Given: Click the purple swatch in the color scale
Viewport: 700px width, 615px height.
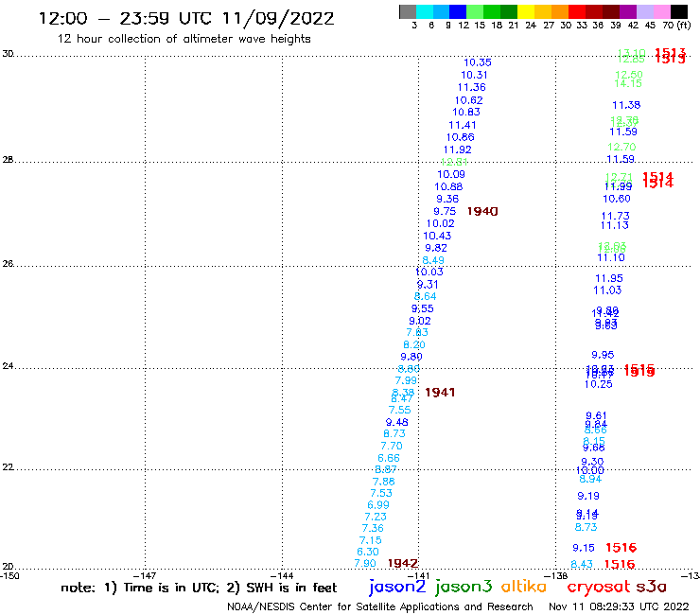Looking at the screenshot, I should point(628,12).
